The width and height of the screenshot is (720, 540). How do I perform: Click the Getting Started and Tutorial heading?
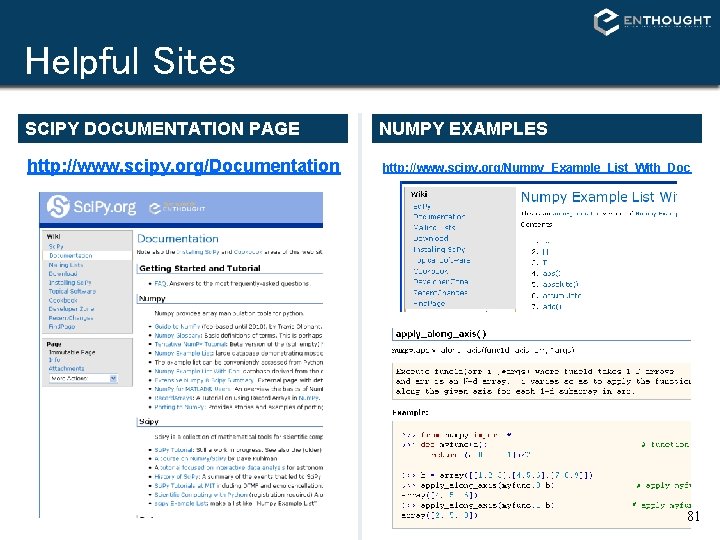(x=200, y=268)
